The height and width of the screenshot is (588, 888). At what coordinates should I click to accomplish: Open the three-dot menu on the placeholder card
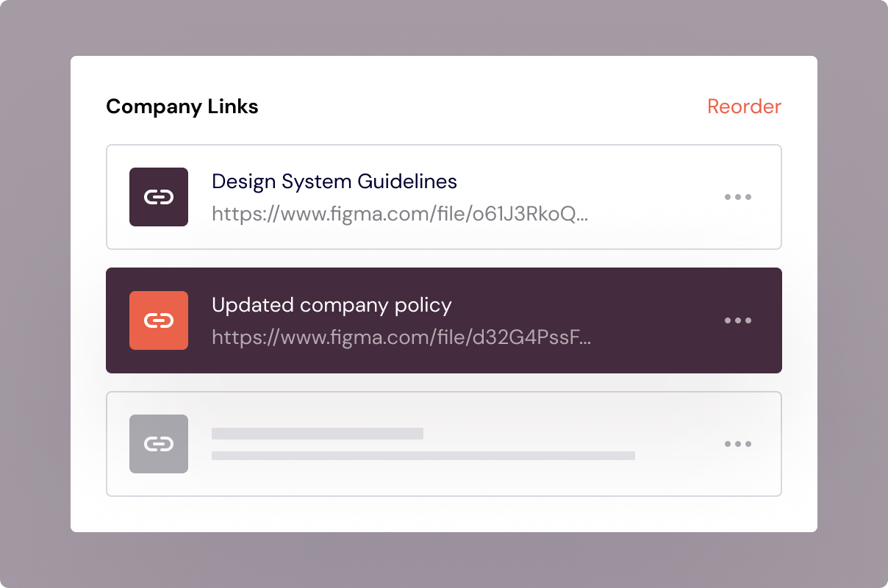(x=737, y=444)
